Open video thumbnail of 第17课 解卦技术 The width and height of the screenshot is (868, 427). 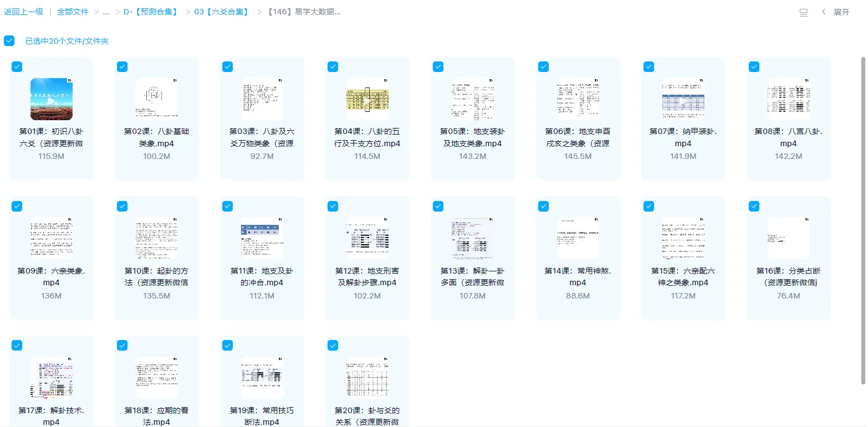tap(52, 378)
